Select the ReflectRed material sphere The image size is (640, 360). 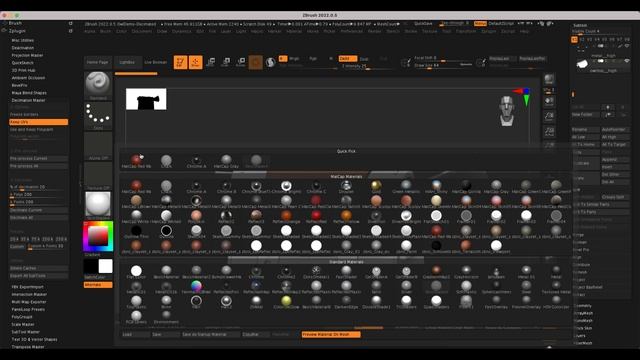click(316, 216)
